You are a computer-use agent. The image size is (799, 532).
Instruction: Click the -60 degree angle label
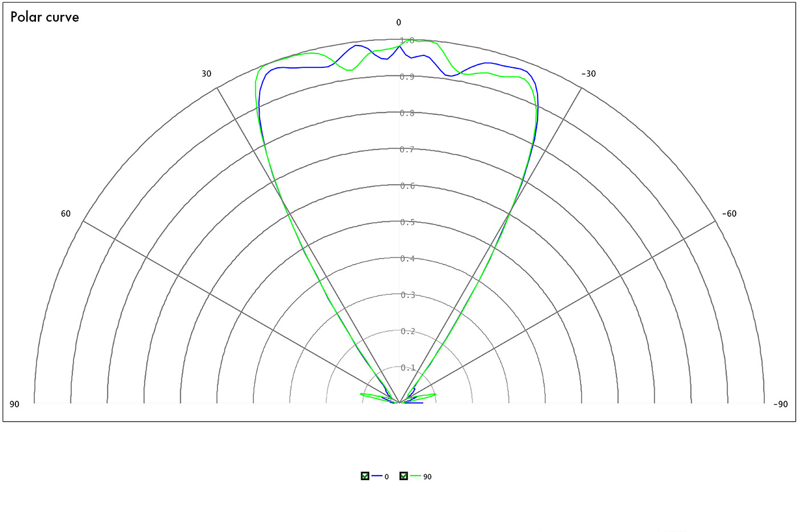[x=729, y=214]
